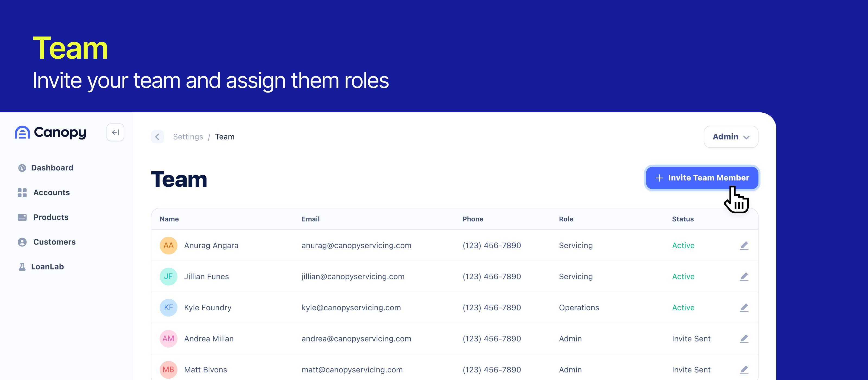Click the Customers sidebar icon
Viewport: 868px width, 380px height.
(x=21, y=242)
